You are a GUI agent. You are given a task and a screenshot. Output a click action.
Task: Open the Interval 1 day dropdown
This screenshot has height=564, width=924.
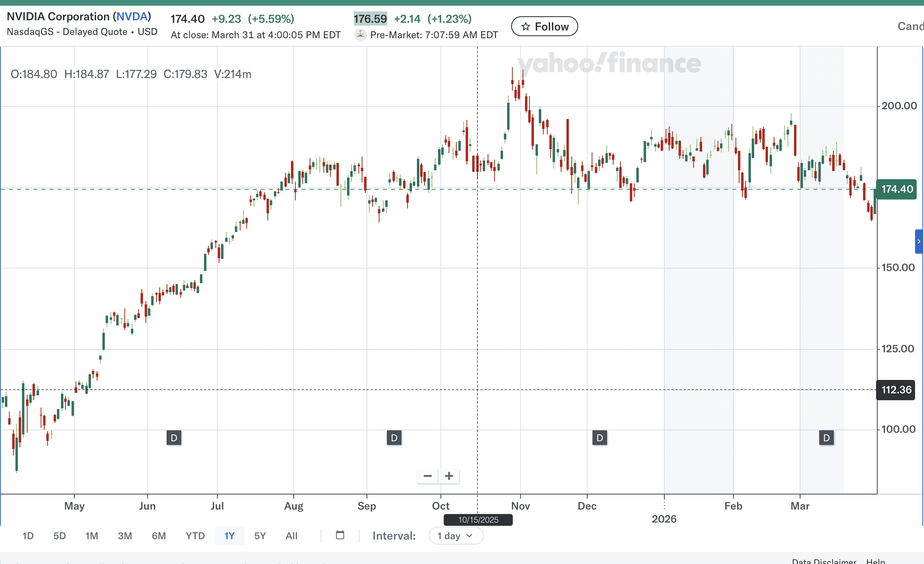pyautogui.click(x=455, y=536)
